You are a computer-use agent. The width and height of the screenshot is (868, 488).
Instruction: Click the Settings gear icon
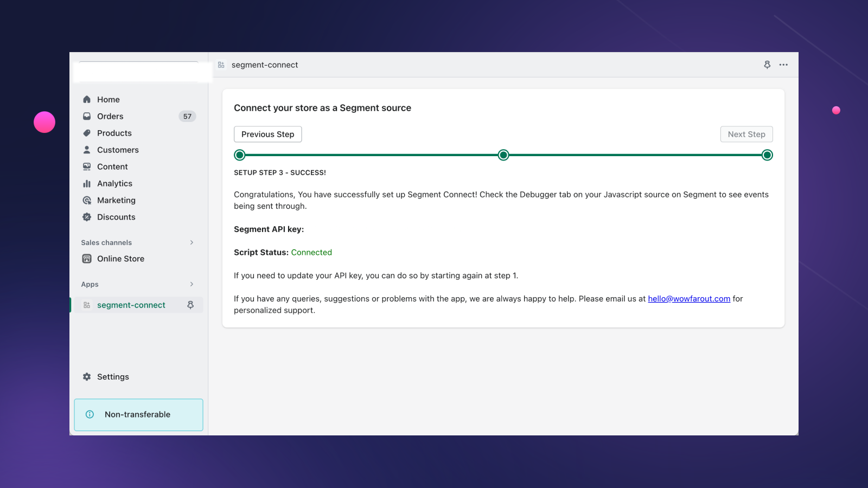(87, 376)
